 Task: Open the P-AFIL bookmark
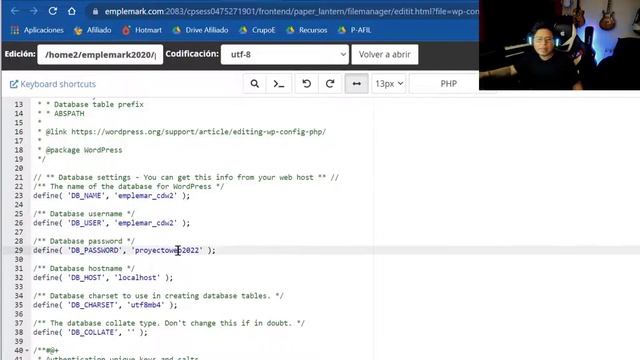[x=354, y=30]
